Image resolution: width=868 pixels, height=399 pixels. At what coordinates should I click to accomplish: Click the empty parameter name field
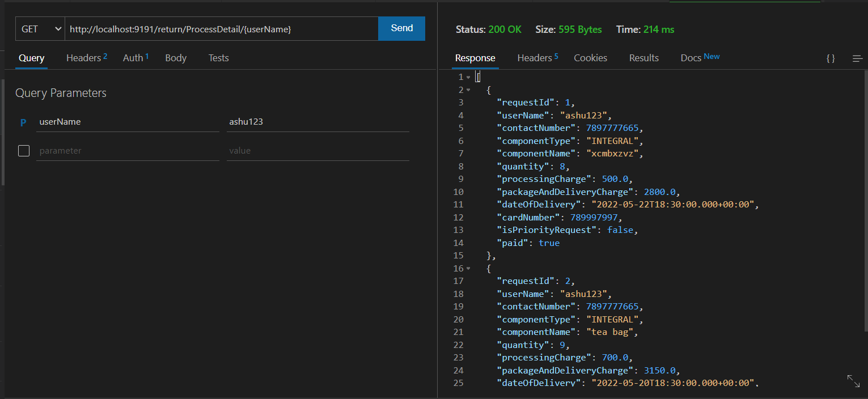(128, 151)
